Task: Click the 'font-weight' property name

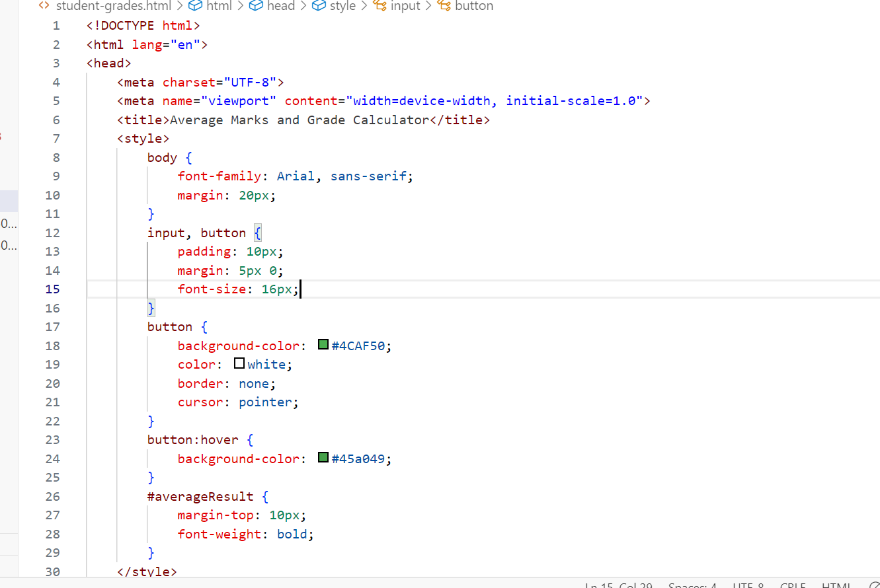Action: tap(220, 534)
